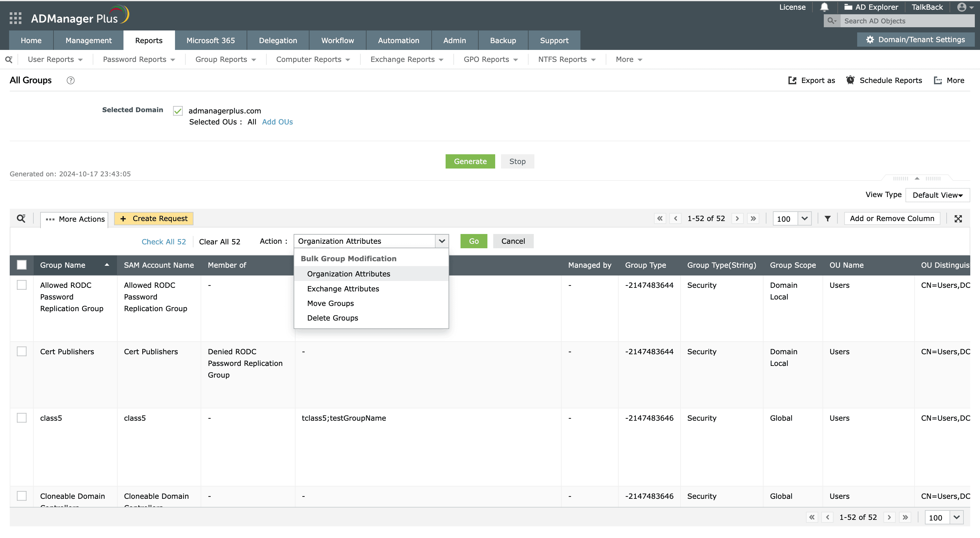Open the Exchange Reports menu
980x538 pixels.
pyautogui.click(x=402, y=59)
